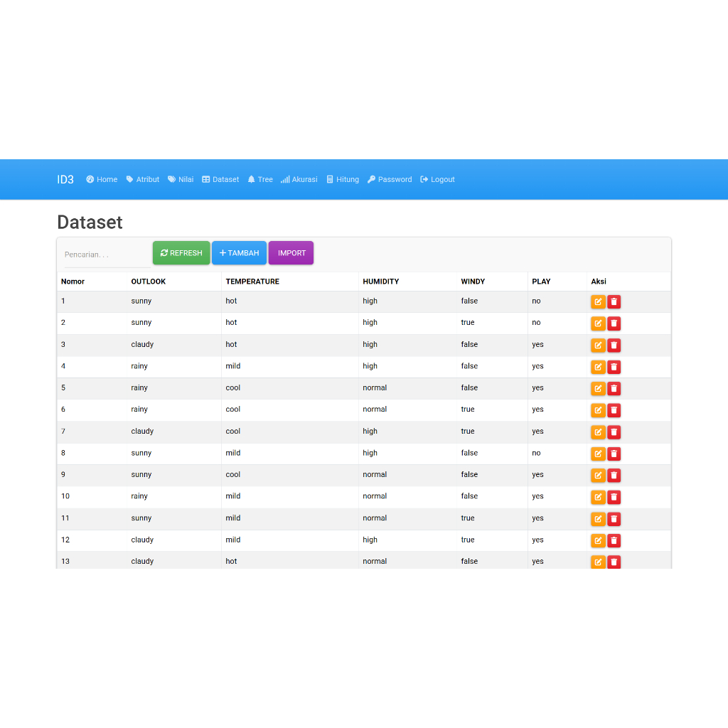The height and width of the screenshot is (728, 728).
Task: Open Hitung from the navbar
Action: [343, 179]
